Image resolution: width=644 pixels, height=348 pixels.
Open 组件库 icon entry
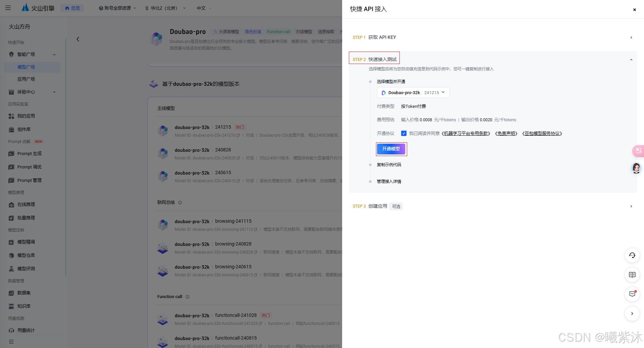tap(11, 130)
